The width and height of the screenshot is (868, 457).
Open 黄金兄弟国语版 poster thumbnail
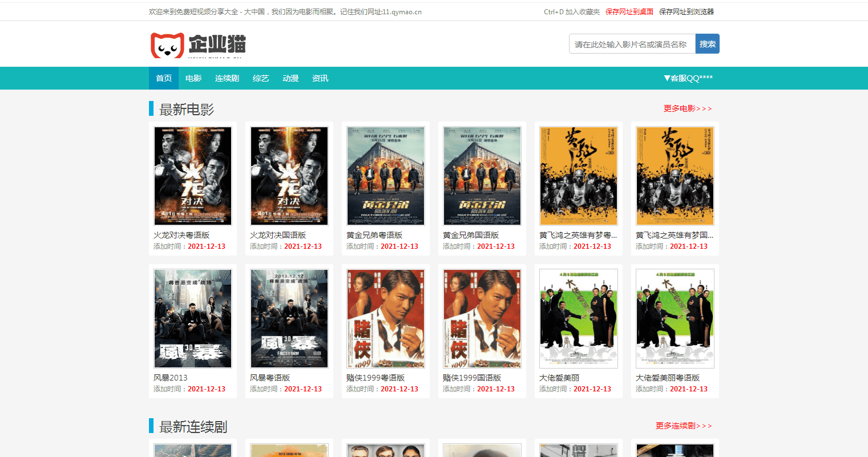(482, 176)
